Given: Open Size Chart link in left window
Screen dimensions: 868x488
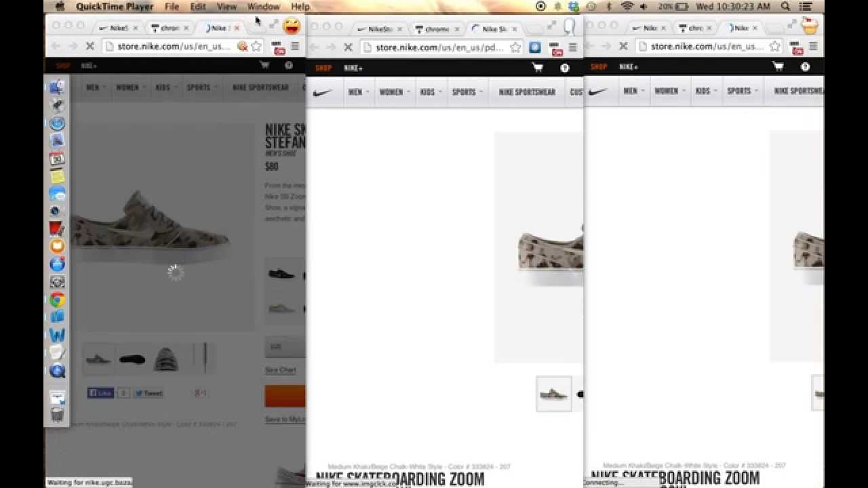Looking at the screenshot, I should click(x=280, y=370).
